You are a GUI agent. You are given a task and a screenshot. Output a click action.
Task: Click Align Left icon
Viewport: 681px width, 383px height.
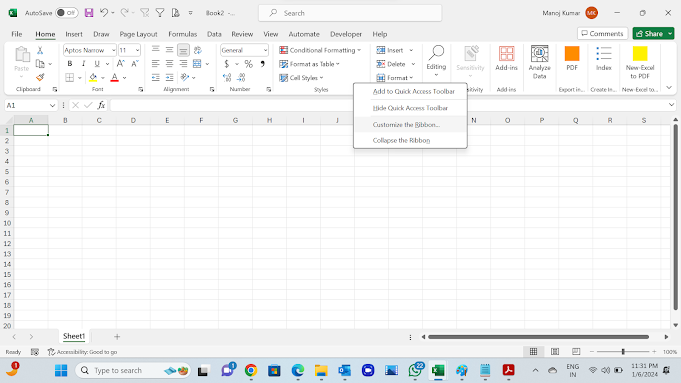pos(155,64)
